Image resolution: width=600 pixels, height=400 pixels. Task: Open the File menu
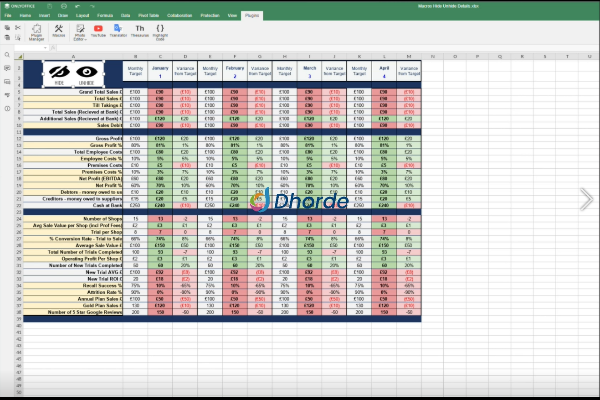(x=8, y=16)
